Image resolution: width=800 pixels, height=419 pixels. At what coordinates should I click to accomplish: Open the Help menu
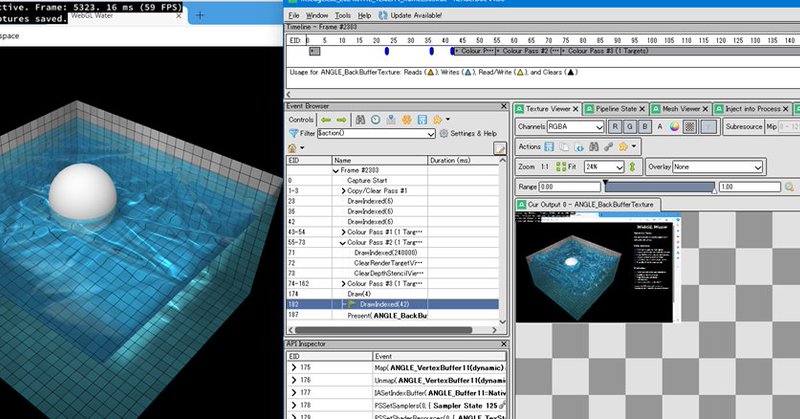point(364,15)
